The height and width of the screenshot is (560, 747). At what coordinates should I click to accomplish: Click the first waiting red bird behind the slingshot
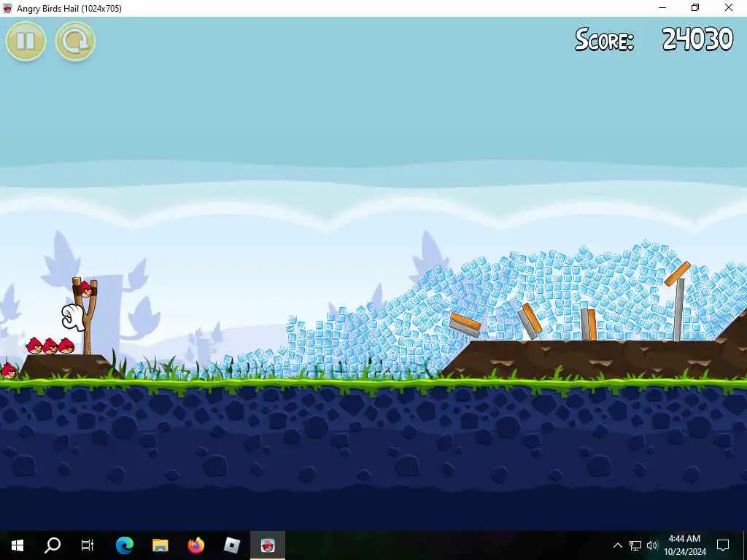pos(66,346)
